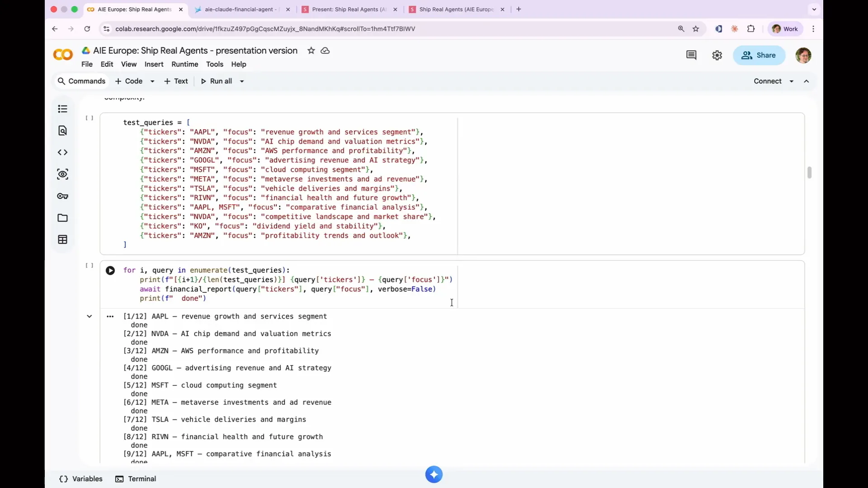868x488 pixels.
Task: Click the "[8/12] RIVN" output line
Action: [x=223, y=437]
